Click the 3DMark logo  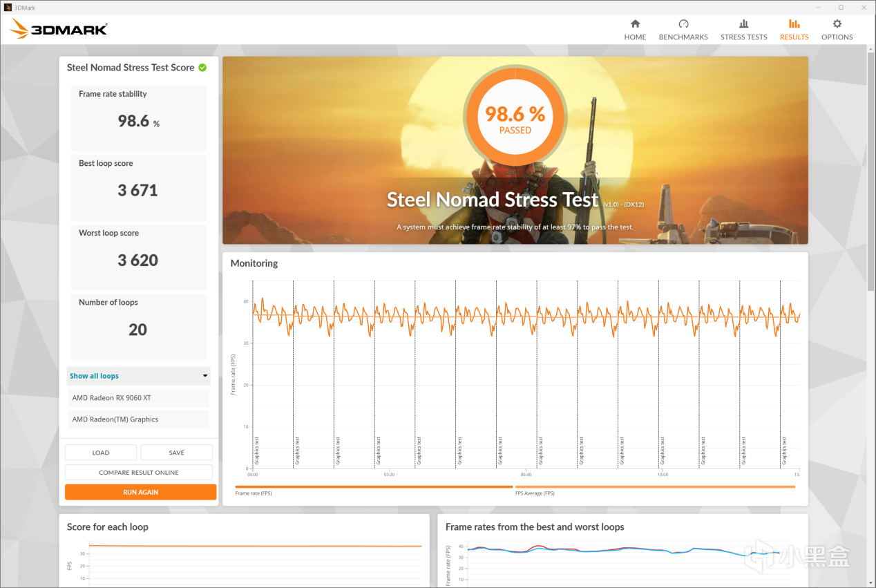[x=59, y=29]
